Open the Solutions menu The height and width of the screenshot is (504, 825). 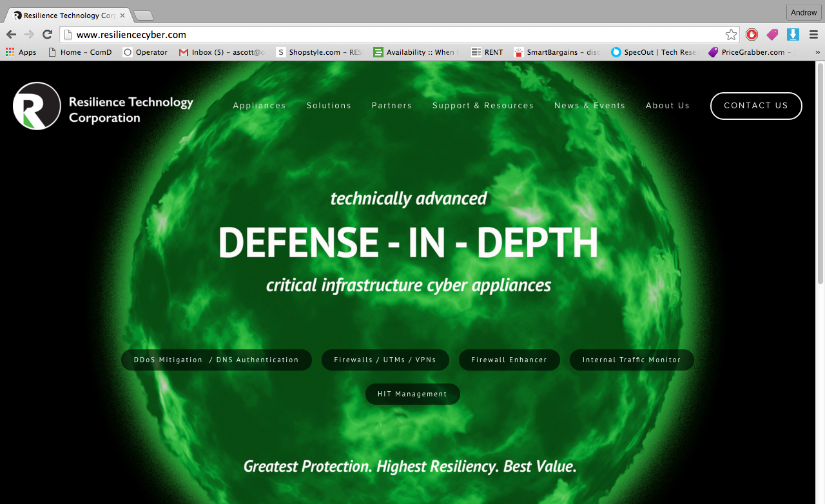329,106
